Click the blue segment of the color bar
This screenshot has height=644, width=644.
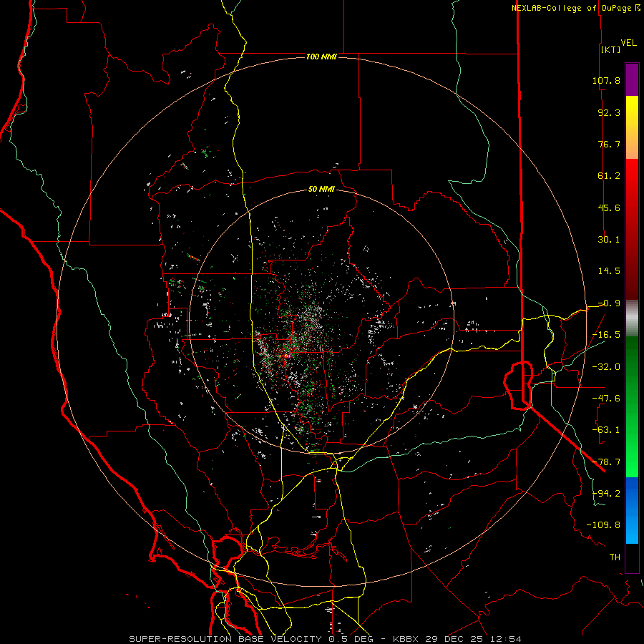tap(632, 510)
